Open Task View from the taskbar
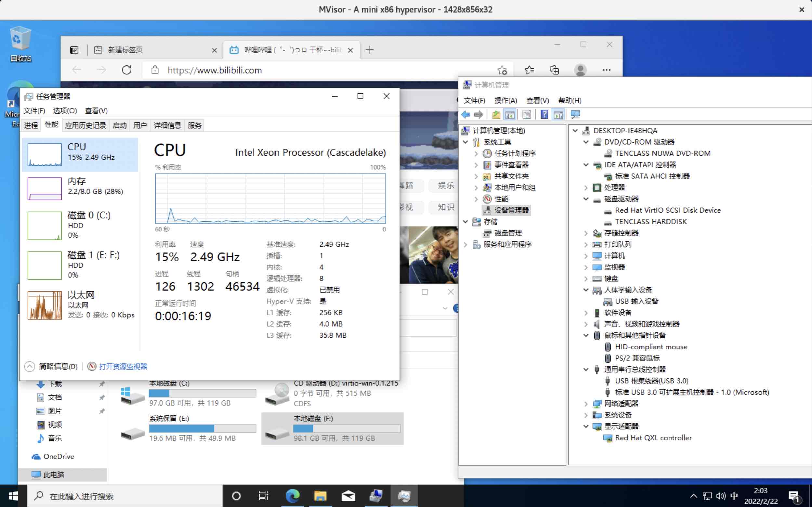 click(x=263, y=496)
